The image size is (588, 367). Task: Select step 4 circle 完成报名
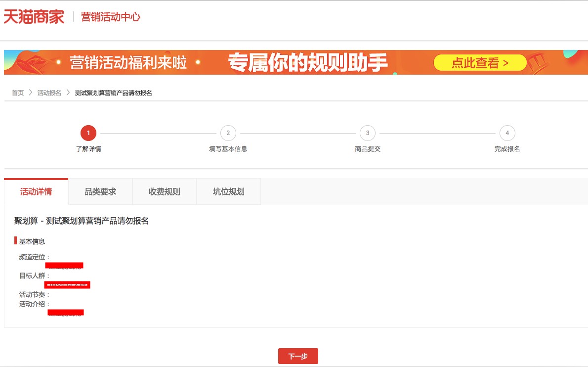point(507,133)
